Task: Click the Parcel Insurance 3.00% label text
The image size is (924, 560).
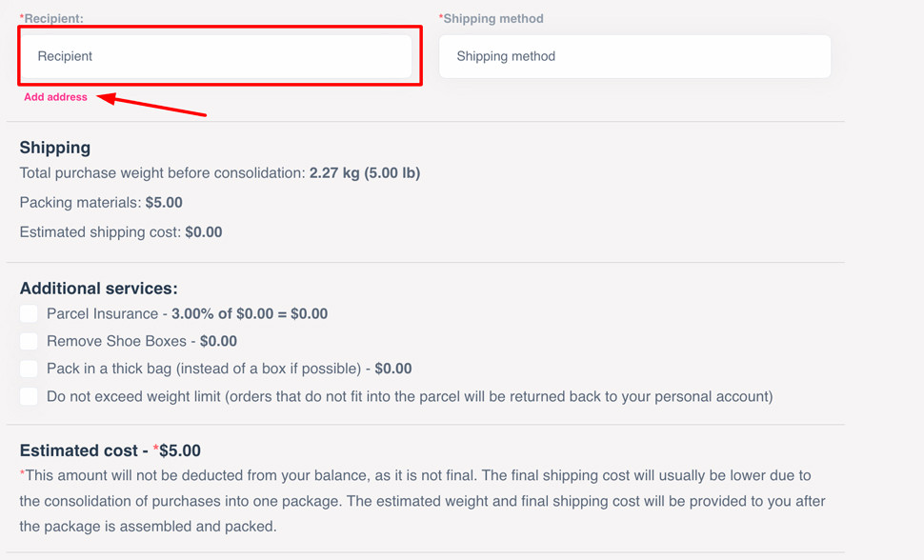Action: click(187, 314)
